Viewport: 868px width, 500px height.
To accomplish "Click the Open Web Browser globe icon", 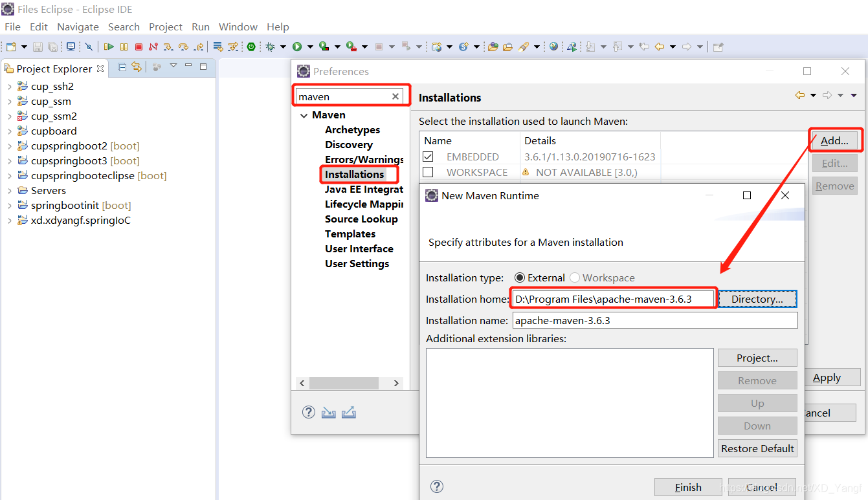I will coord(553,47).
